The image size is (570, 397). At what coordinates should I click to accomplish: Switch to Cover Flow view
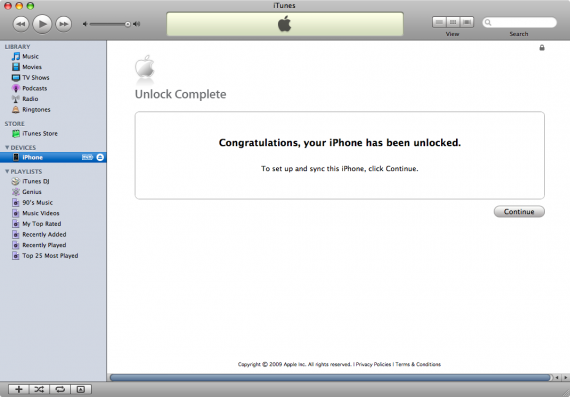click(x=467, y=22)
